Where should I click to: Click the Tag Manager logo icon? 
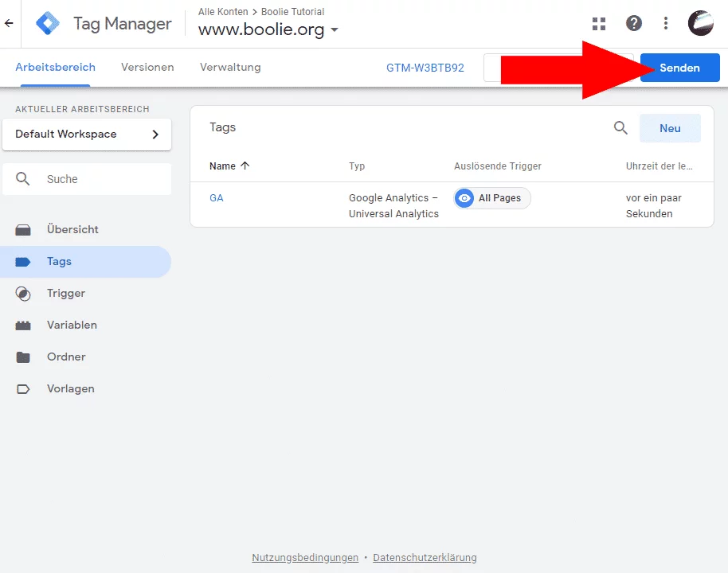48,23
